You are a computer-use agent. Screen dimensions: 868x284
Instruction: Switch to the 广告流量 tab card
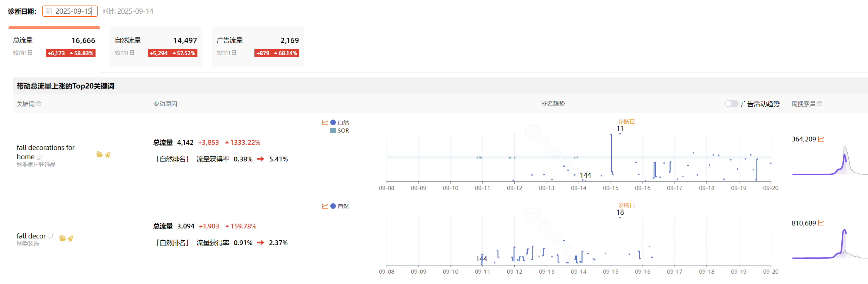click(x=257, y=46)
